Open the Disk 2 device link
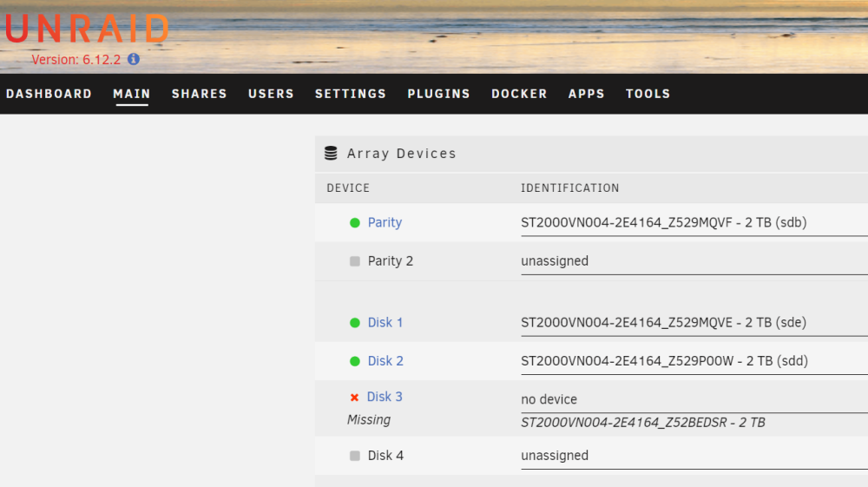 point(386,361)
